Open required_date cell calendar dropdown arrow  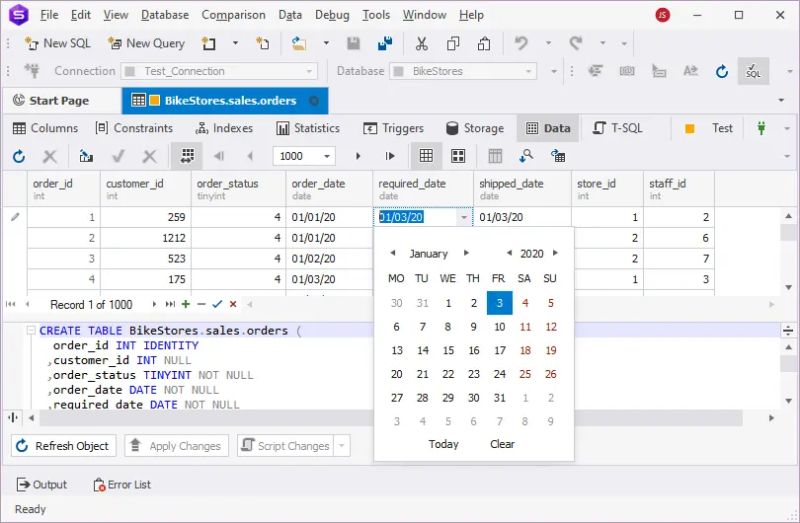(x=464, y=217)
